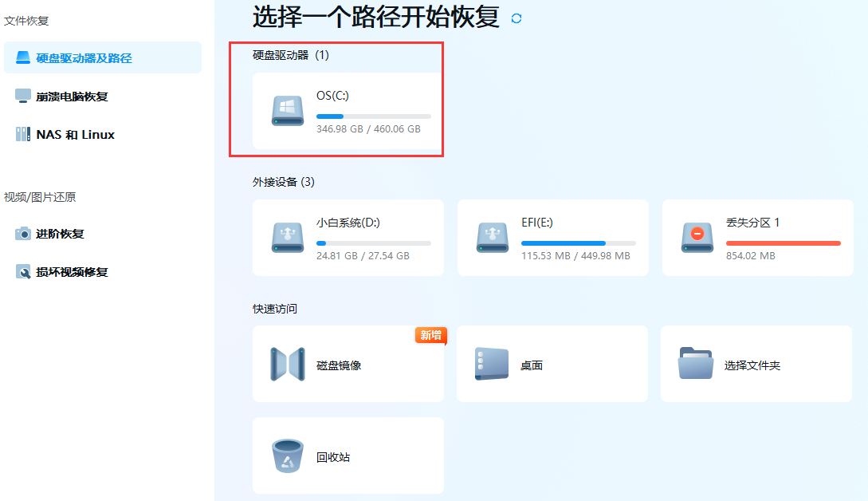This screenshot has width=868, height=501.
Task: Click the disk image icon
Action: coord(287,364)
